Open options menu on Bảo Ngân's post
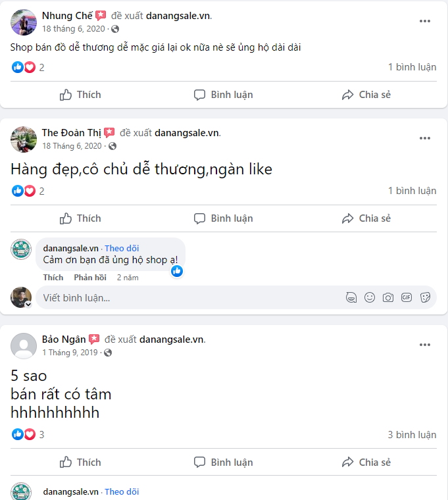The width and height of the screenshot is (448, 500). (425, 345)
